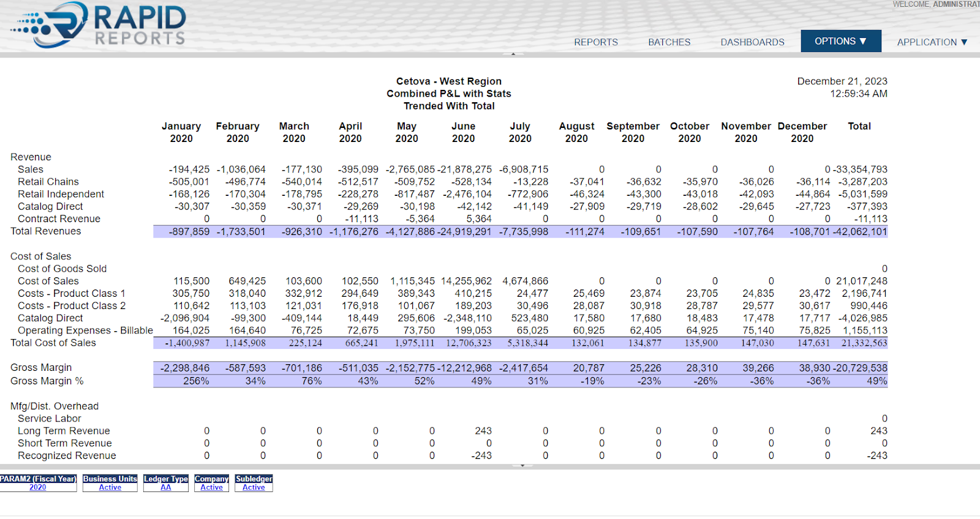
Task: Click the Administrator welcome text
Action: coord(956,4)
